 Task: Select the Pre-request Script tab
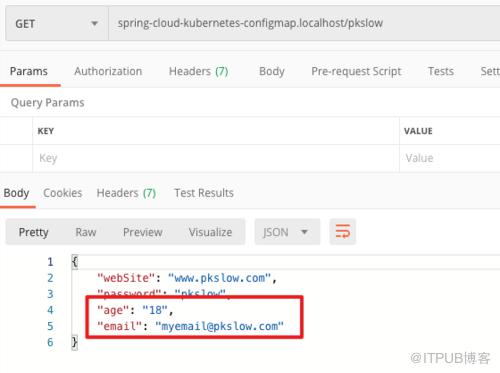[356, 71]
